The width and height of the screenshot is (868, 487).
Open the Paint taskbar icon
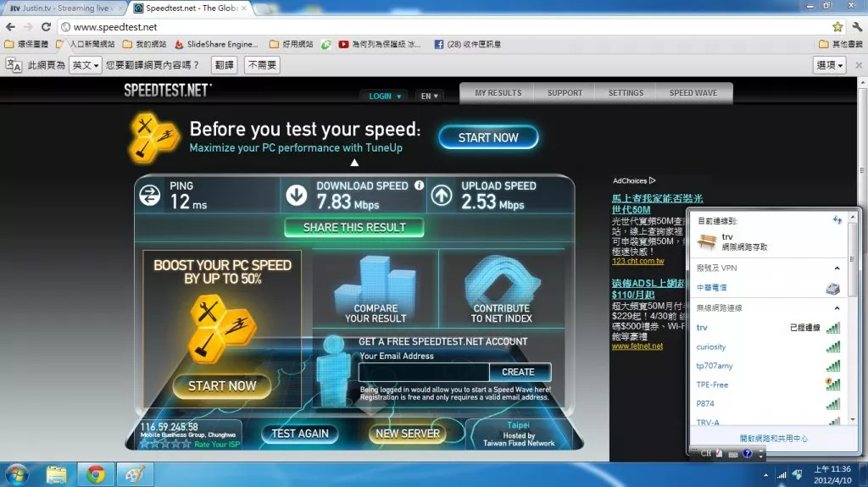(135, 475)
